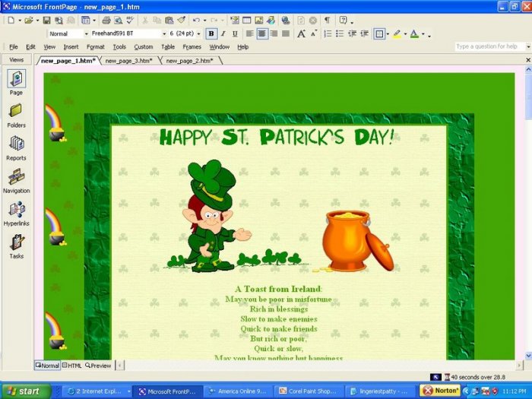The height and width of the screenshot is (399, 532).
Task: Open Page view in Views bar
Action: 16,83
